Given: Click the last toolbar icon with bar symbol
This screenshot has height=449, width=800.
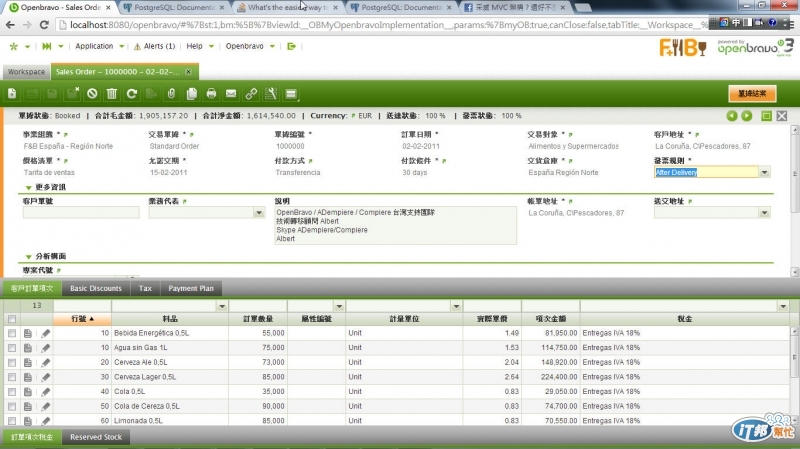Looking at the screenshot, I should 291,94.
